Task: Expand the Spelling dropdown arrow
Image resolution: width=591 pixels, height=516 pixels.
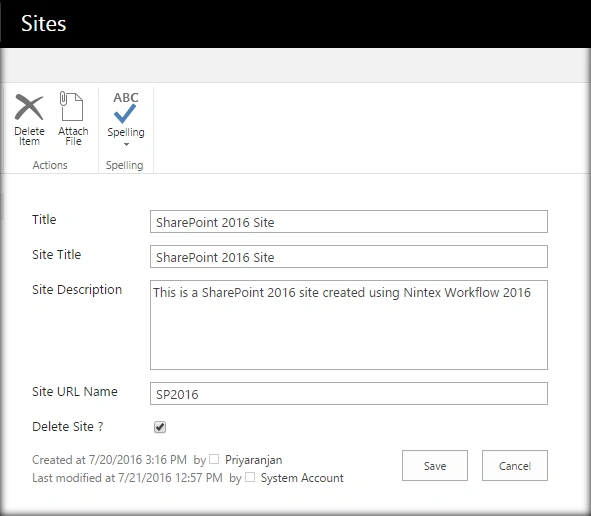Action: (126, 144)
